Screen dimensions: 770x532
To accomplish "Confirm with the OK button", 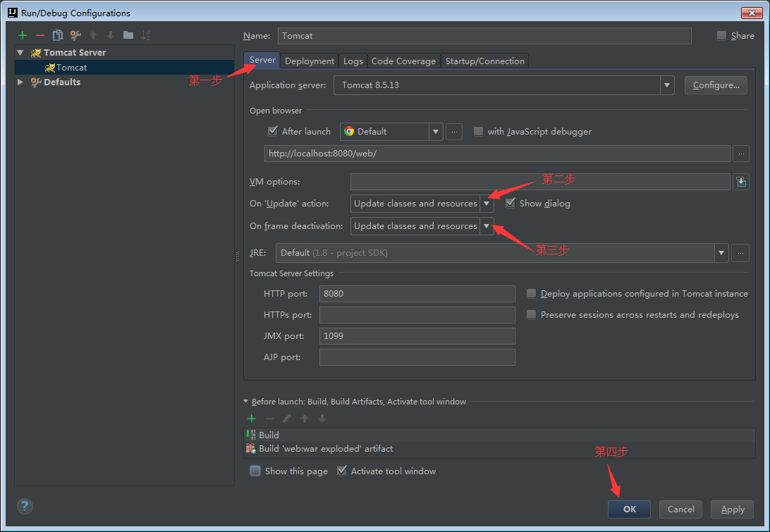I will coord(629,509).
